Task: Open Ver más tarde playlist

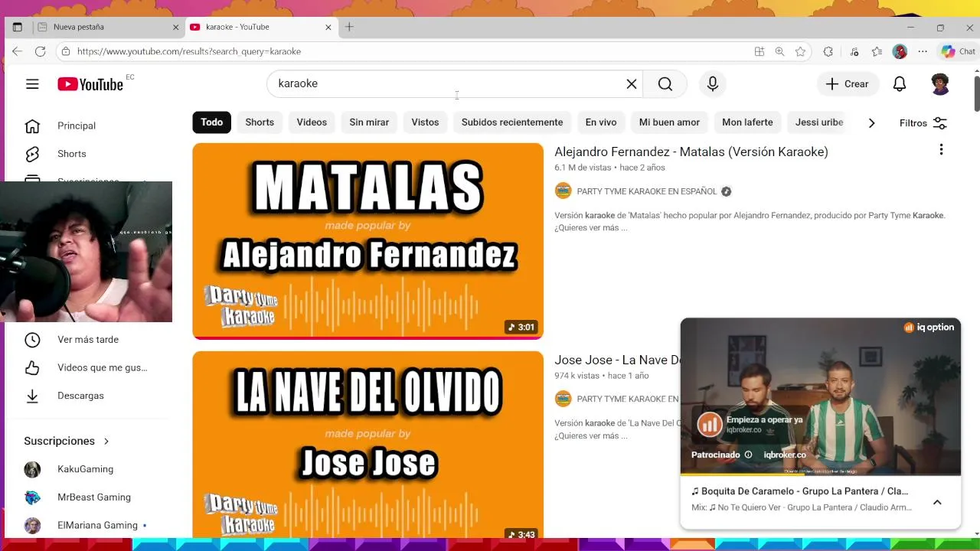Action: click(x=88, y=340)
